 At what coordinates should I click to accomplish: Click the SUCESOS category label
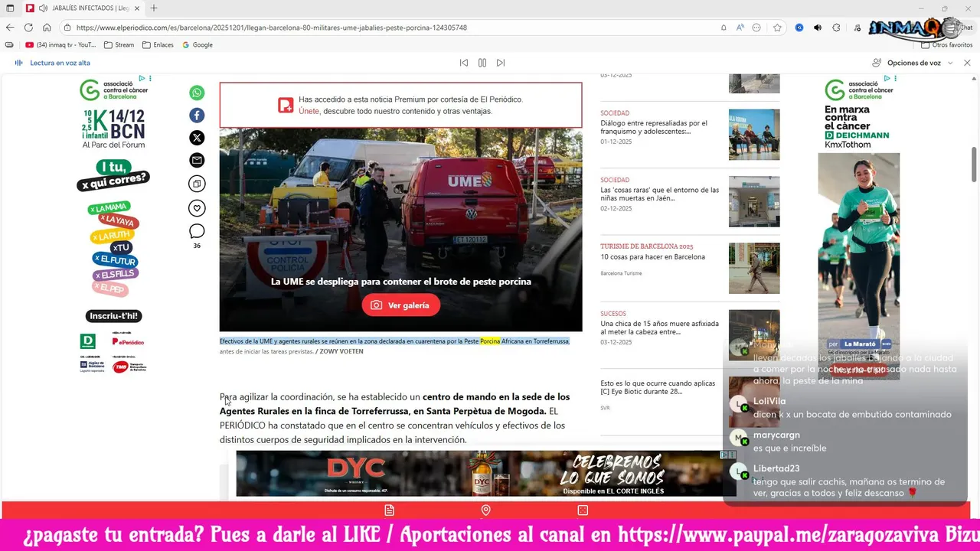613,314
